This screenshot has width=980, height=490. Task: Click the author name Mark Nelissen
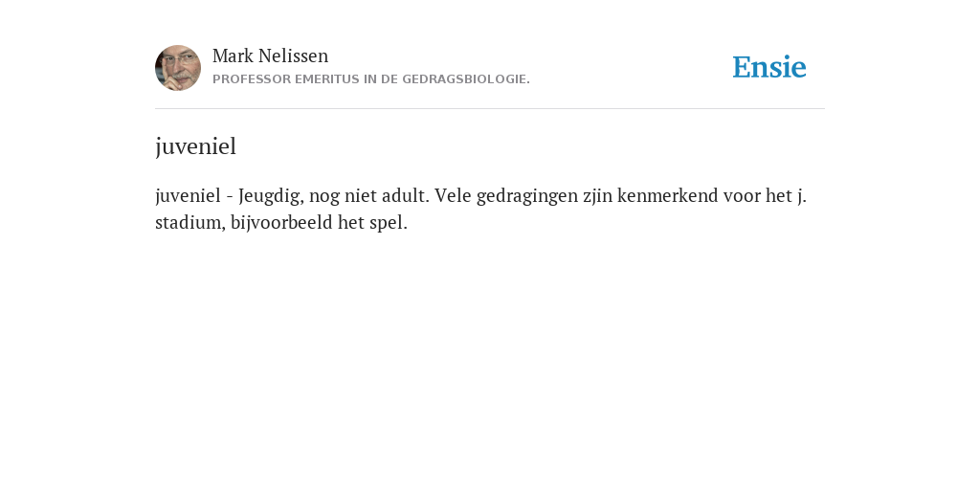[270, 56]
